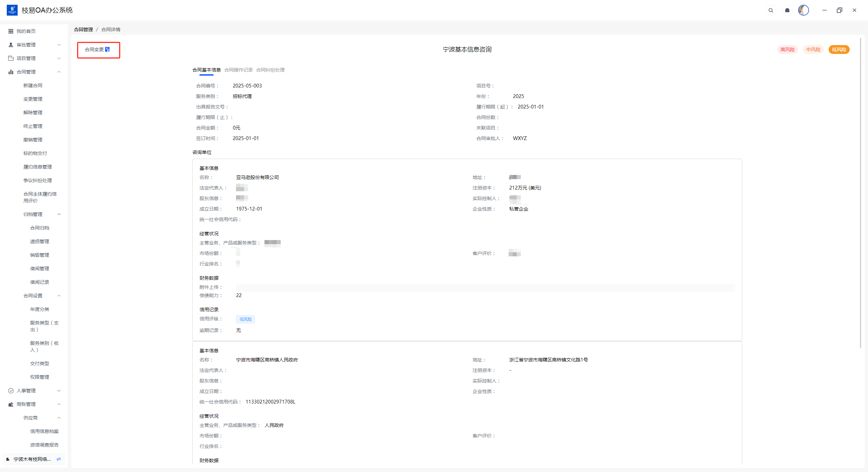This screenshot has height=472, width=868.
Task: Click the search icon in title bar
Action: coord(771,11)
